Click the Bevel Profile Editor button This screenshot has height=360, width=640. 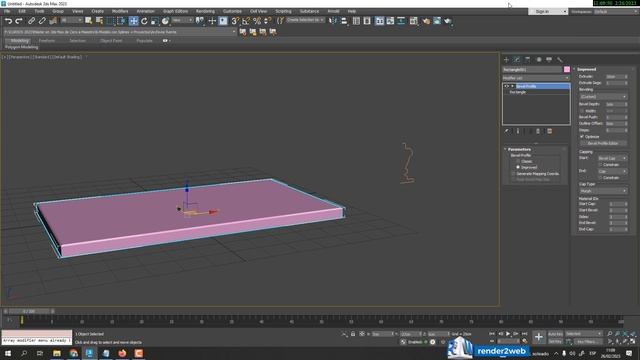click(603, 144)
